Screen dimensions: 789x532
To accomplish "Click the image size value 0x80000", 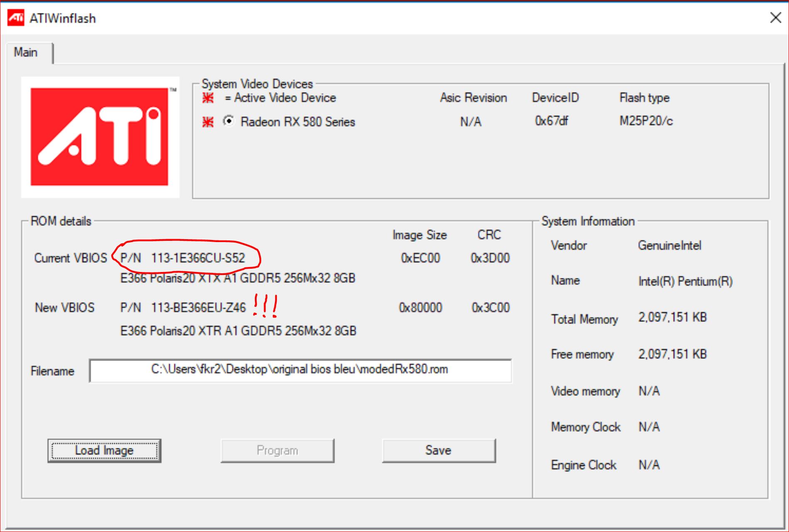I will click(x=420, y=307).
